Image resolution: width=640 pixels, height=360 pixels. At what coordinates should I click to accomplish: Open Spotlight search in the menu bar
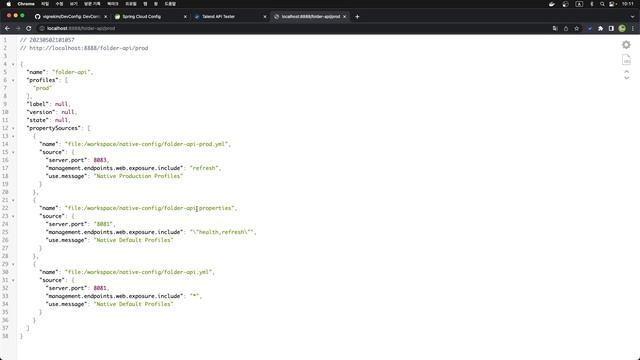602,4
